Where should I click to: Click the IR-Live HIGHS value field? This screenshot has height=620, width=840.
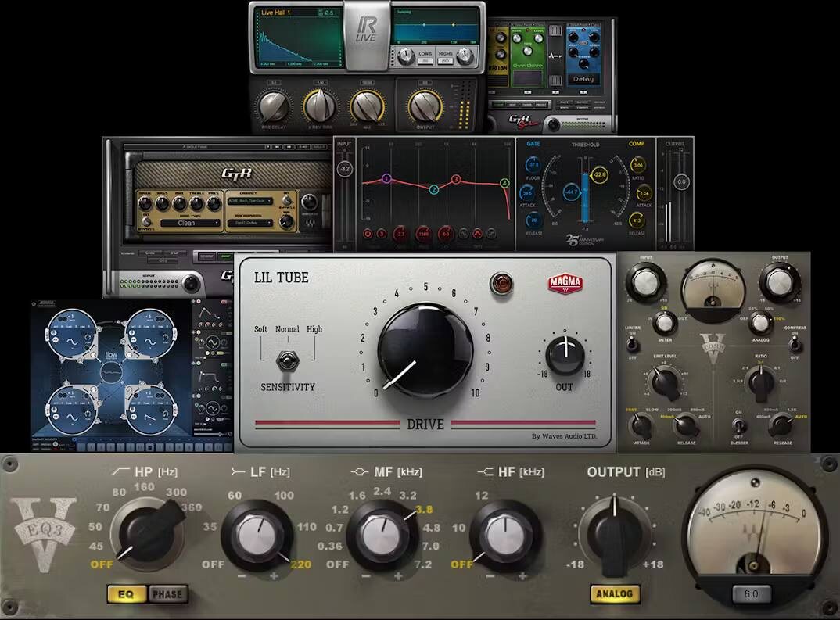coord(446,61)
